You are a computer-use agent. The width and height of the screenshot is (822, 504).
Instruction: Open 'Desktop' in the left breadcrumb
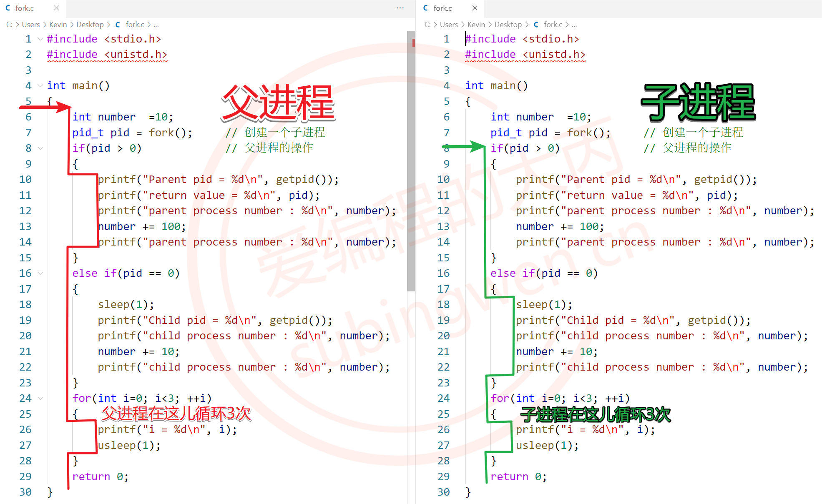[x=90, y=25]
